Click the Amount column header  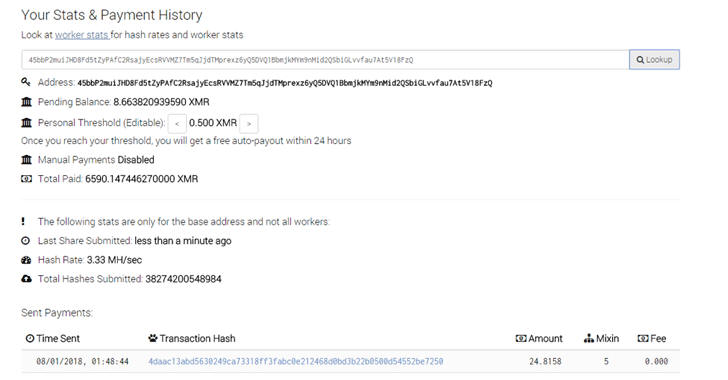click(539, 339)
